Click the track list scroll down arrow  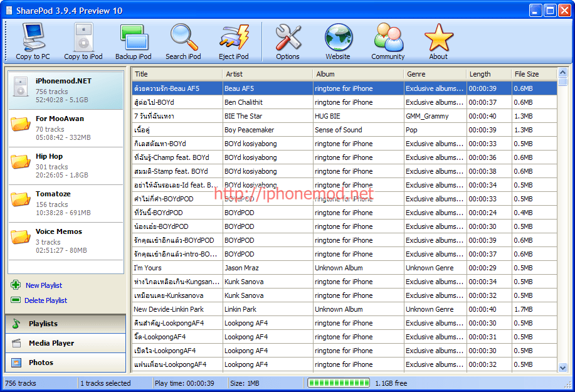[x=563, y=367]
